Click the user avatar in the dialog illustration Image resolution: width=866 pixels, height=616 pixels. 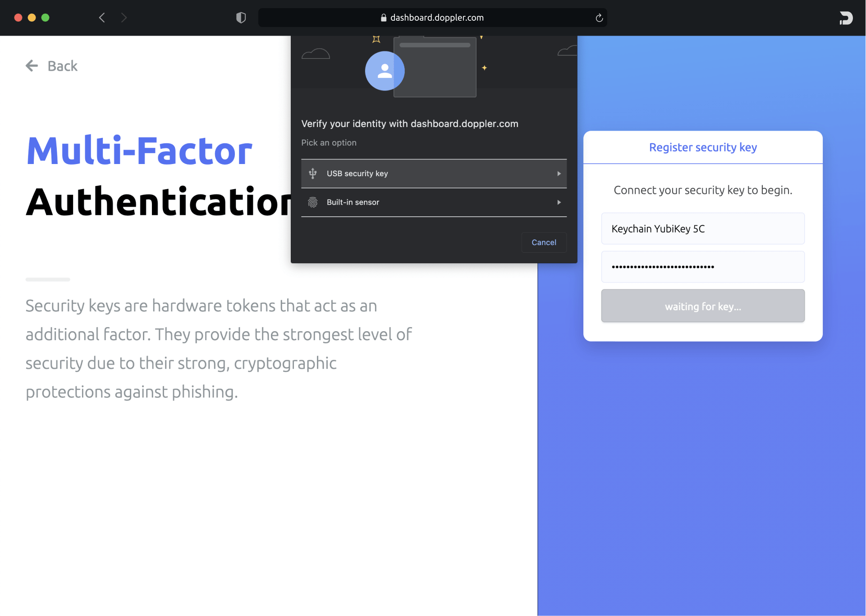(x=385, y=71)
